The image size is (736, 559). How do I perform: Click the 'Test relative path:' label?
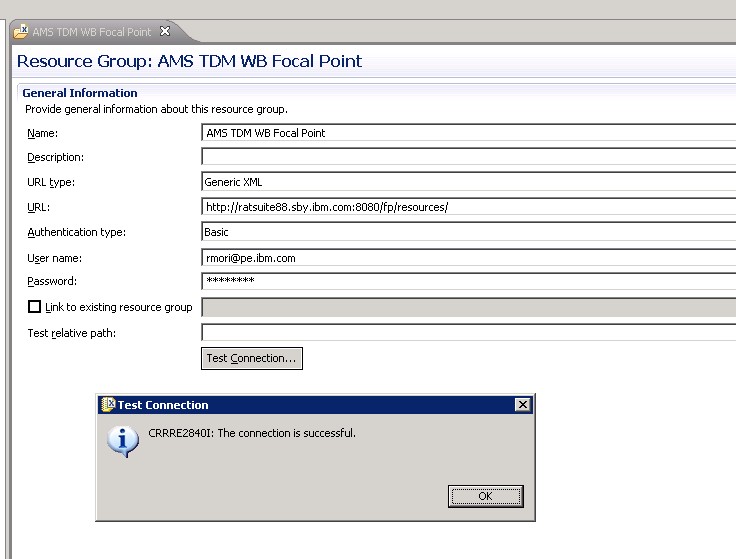click(x=71, y=333)
